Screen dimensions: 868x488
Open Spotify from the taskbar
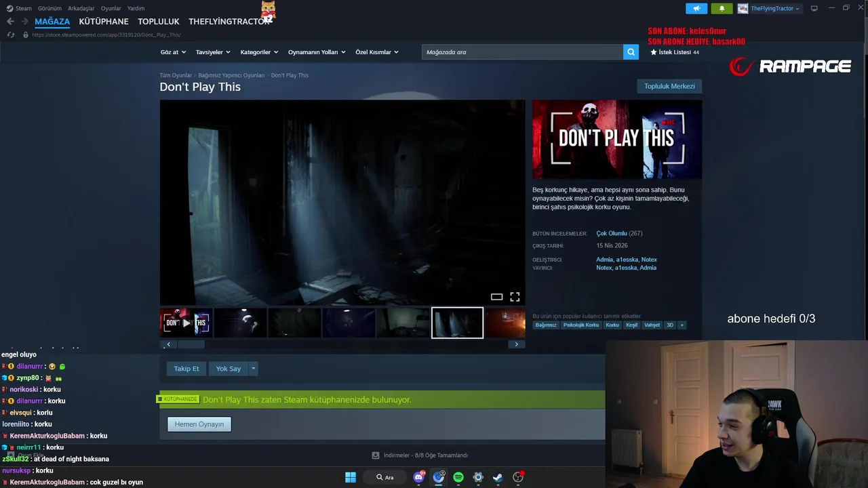pos(458,477)
